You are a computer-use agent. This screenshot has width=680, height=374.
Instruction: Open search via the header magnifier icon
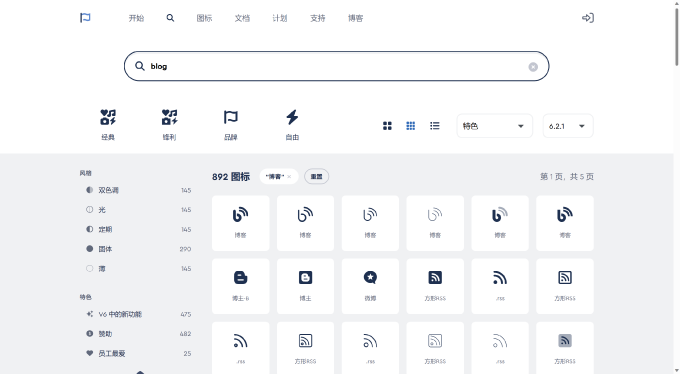click(x=170, y=18)
